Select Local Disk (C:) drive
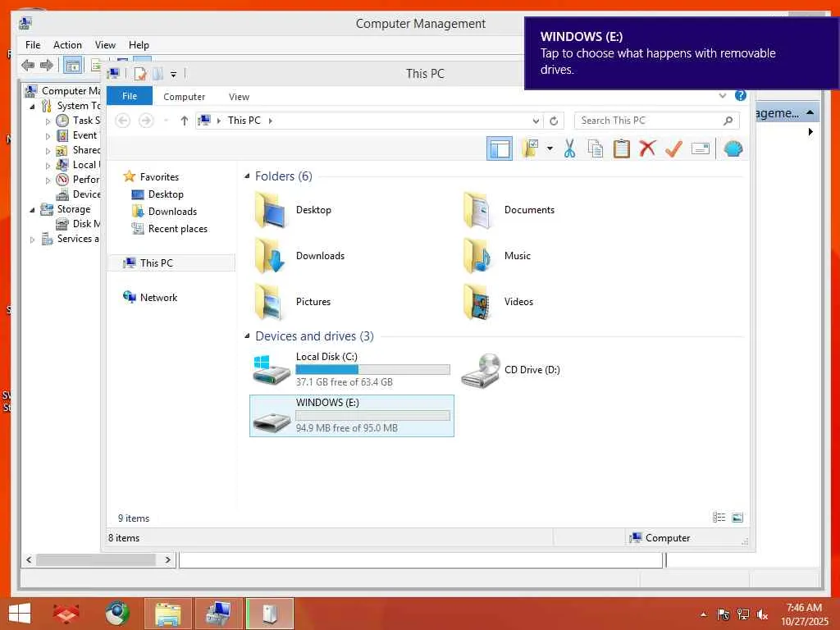This screenshot has width=840, height=630. (x=351, y=370)
